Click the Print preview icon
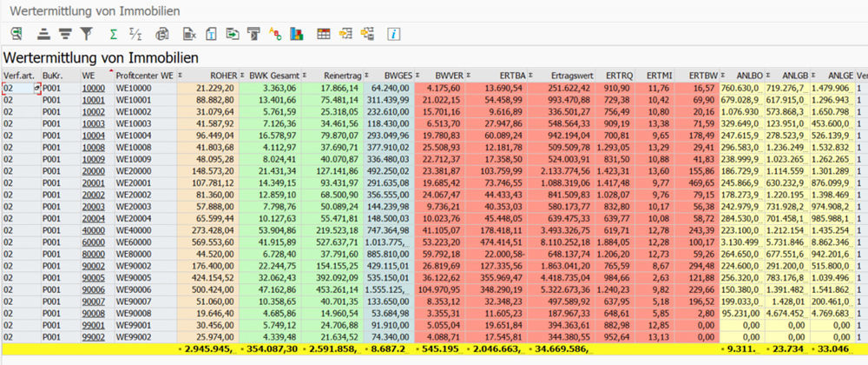 tap(161, 35)
